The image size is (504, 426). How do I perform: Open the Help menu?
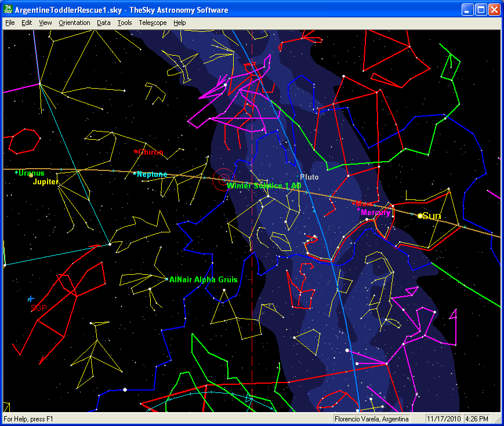click(180, 23)
